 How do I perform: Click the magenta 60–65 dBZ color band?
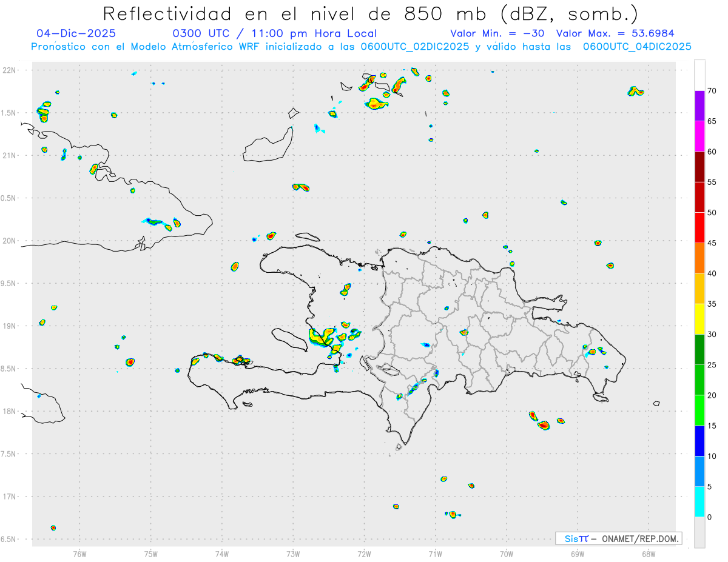[699, 136]
